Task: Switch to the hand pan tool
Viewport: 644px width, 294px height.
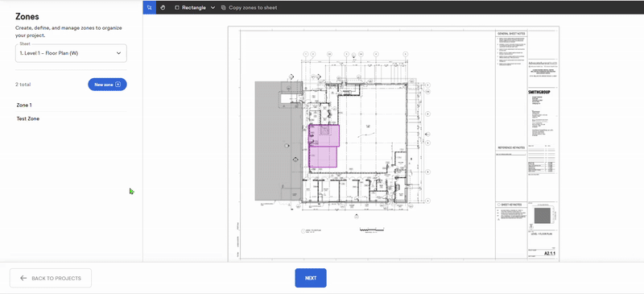Action: click(x=163, y=7)
